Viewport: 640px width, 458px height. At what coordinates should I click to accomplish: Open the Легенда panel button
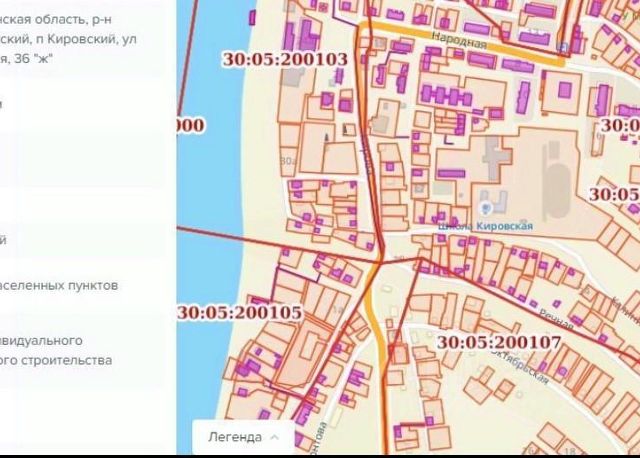(243, 437)
